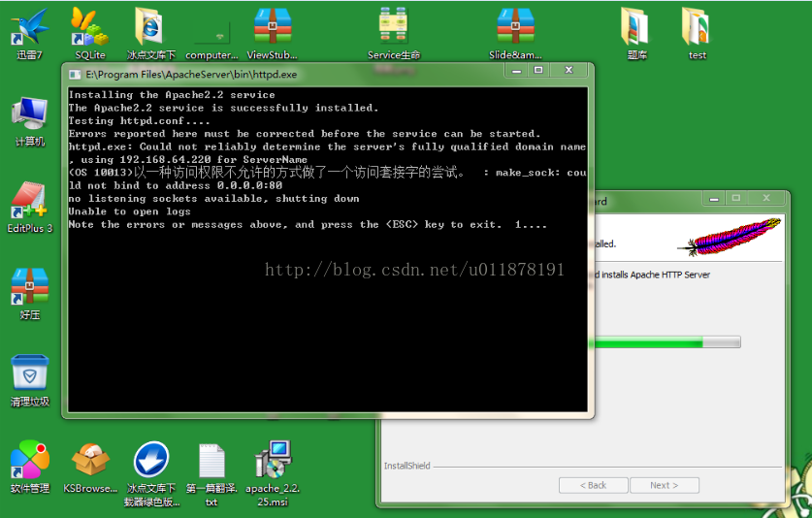Click the httpd.exe console title bar icon
The height and width of the screenshot is (518, 812).
click(75, 75)
